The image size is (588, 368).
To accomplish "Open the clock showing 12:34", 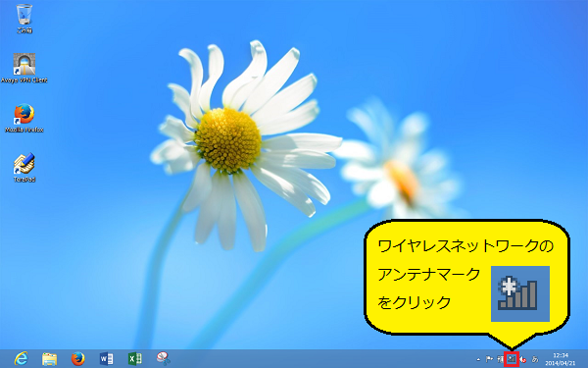I will click(561, 359).
